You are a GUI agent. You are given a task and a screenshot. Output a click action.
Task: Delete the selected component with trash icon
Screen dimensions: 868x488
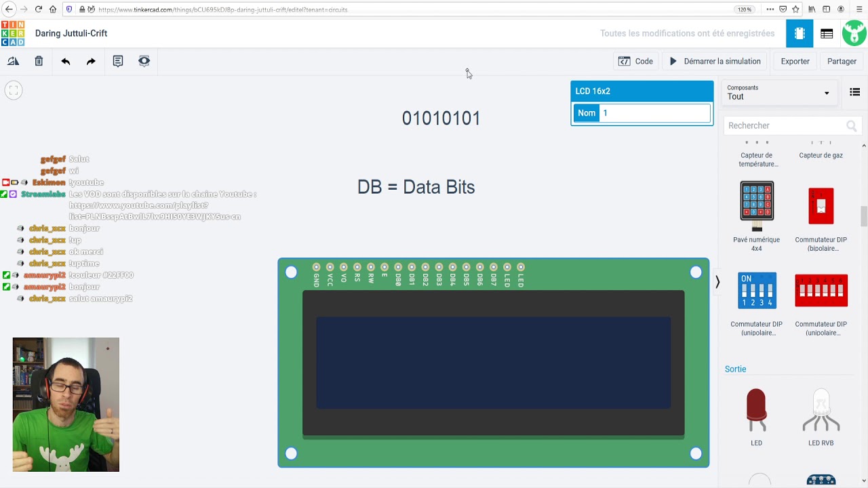click(39, 61)
